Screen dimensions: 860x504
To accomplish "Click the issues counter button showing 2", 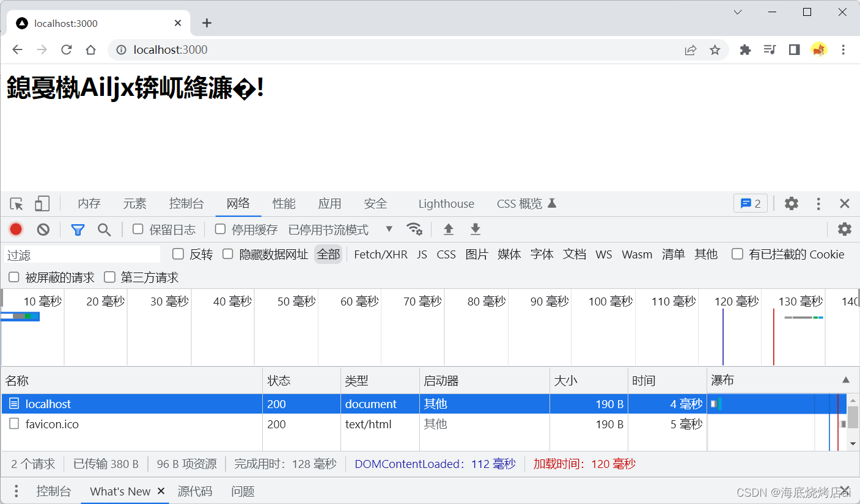I will 750,204.
